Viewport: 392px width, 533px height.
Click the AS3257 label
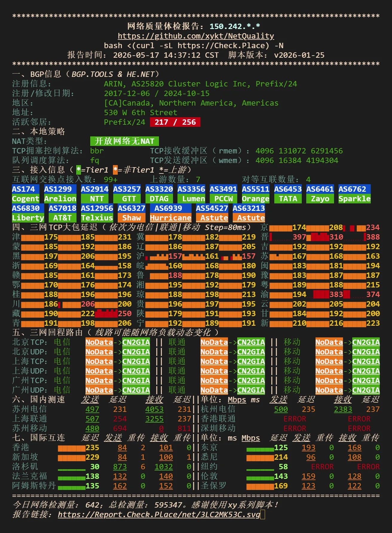click(x=127, y=189)
